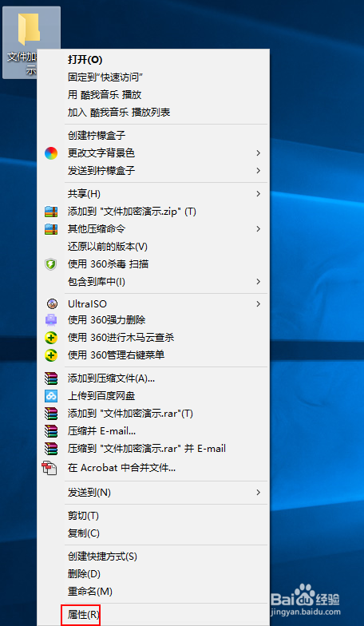Viewport: 364px width, 626px height.
Task: Select 删除(D) from the menu
Action: click(x=153, y=574)
